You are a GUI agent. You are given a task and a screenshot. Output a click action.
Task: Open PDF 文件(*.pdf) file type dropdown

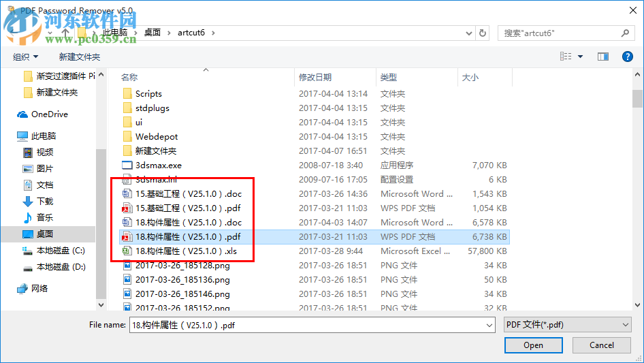coord(568,325)
